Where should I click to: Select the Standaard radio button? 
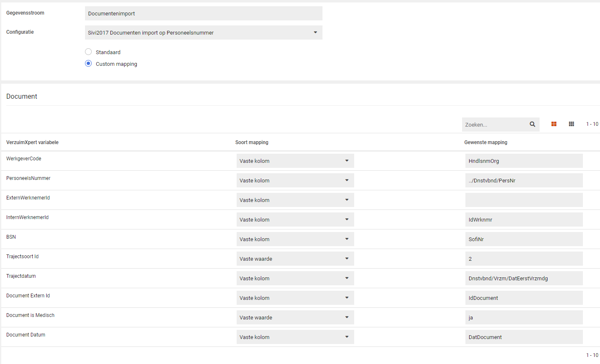pyautogui.click(x=88, y=52)
